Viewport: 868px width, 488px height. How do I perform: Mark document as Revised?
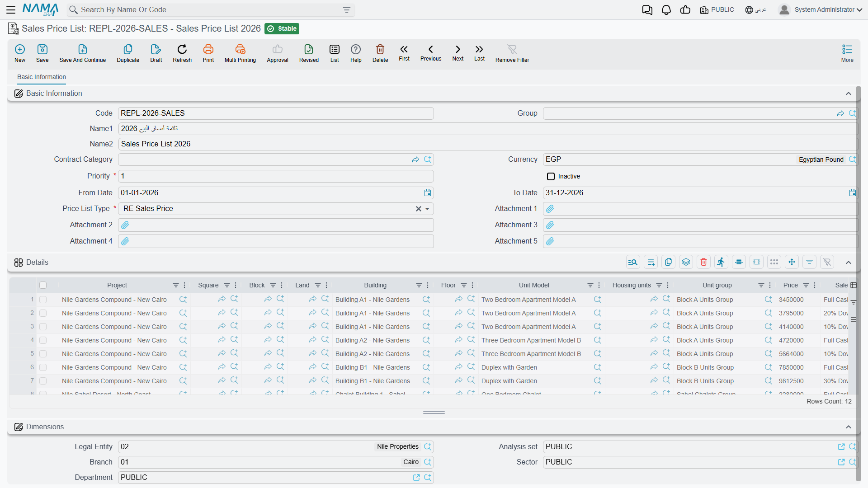pos(309,53)
